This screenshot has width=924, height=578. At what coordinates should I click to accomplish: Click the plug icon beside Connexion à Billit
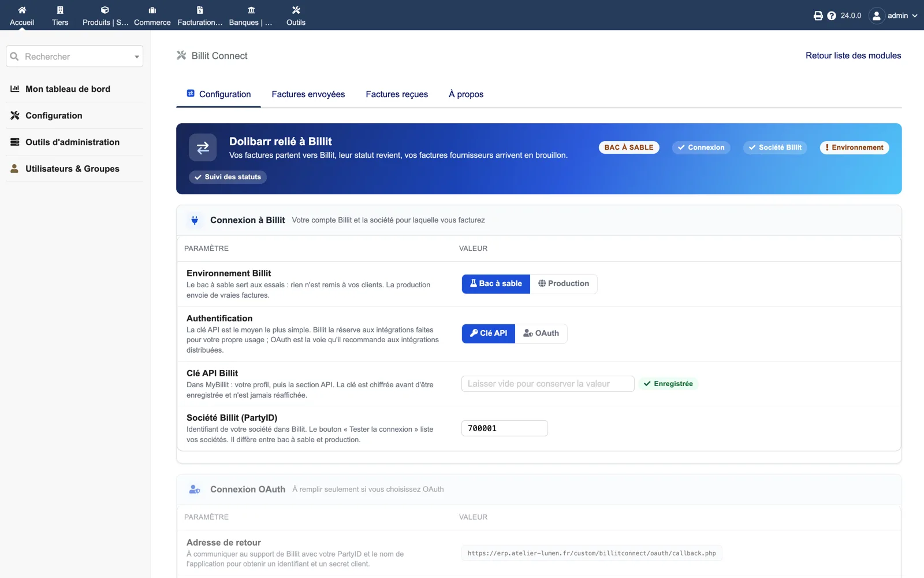(x=195, y=220)
